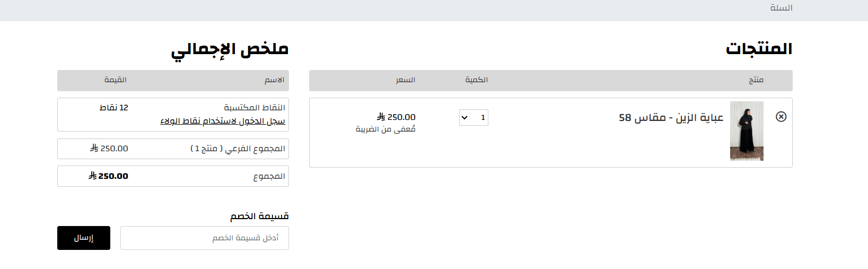Focus the discount coupon input field
The height and width of the screenshot is (269, 868).
(x=205, y=238)
